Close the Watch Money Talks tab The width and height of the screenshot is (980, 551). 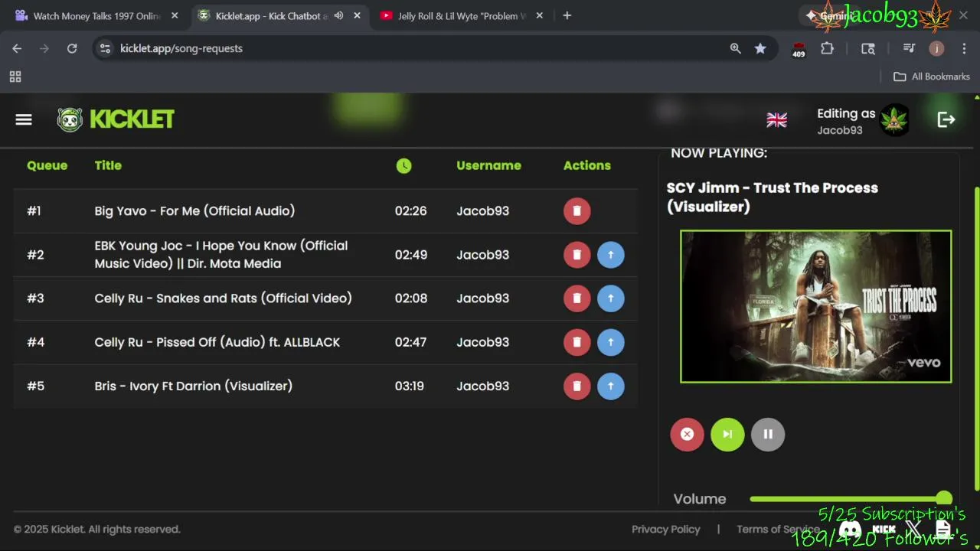175,15
